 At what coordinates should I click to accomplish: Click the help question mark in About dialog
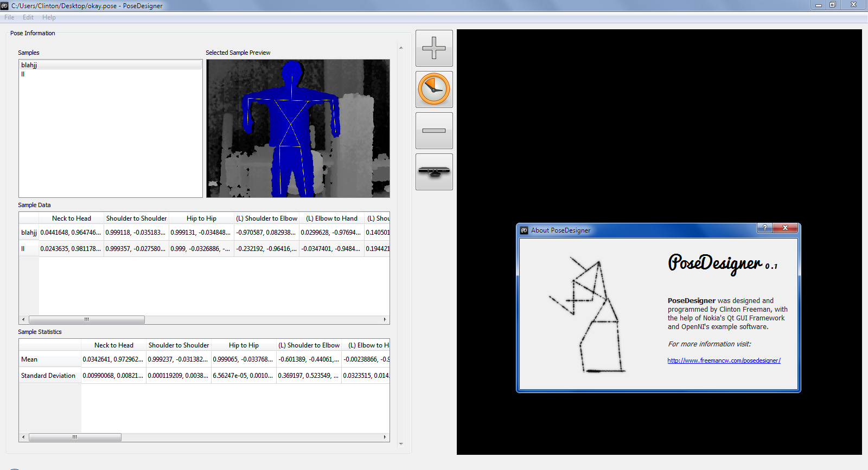tap(764, 228)
